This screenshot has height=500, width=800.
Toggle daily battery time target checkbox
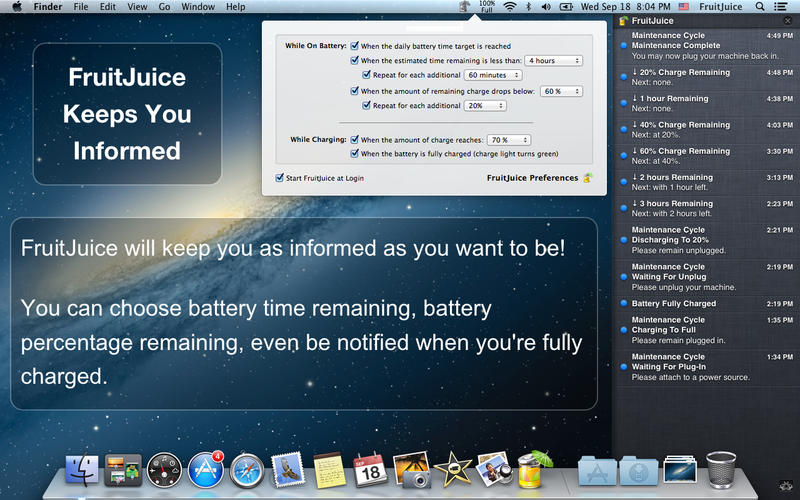tap(355, 45)
